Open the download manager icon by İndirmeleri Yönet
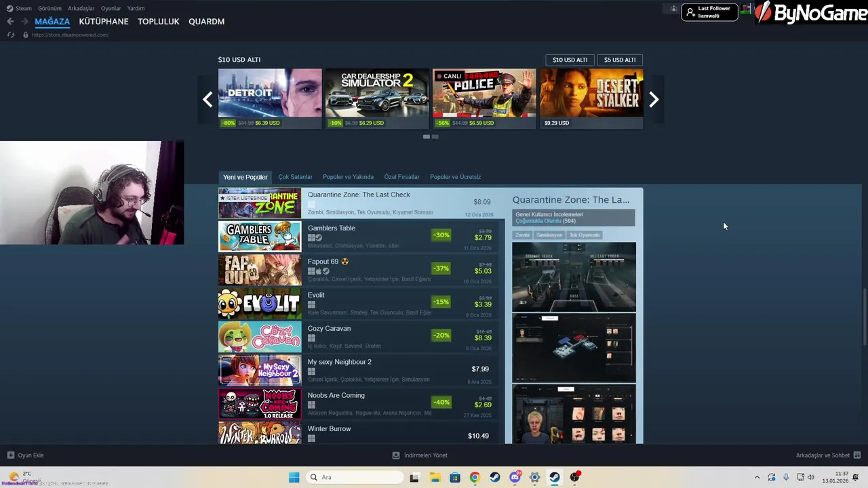The image size is (868, 488). tap(396, 455)
